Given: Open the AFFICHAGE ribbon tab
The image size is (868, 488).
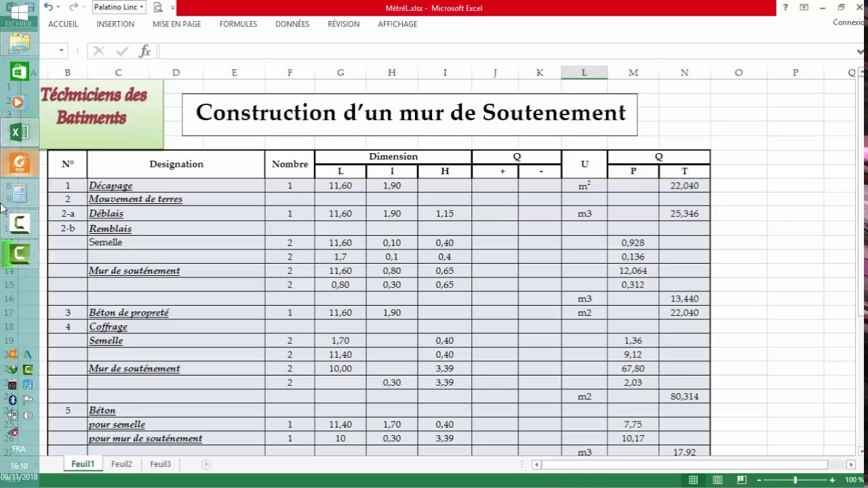Looking at the screenshot, I should click(397, 24).
